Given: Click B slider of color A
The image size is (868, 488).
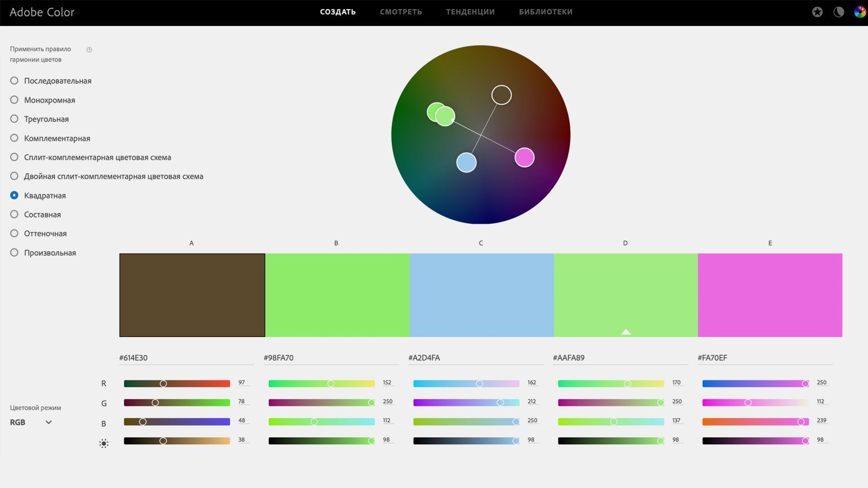Looking at the screenshot, I should click(x=177, y=422).
